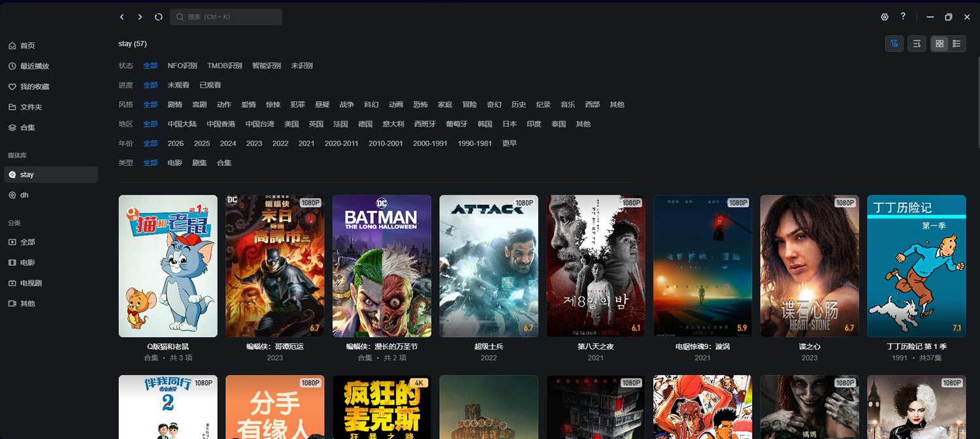Open the 丁丁历险记 第 1 季 poster
980x439 pixels.
pos(917,266)
